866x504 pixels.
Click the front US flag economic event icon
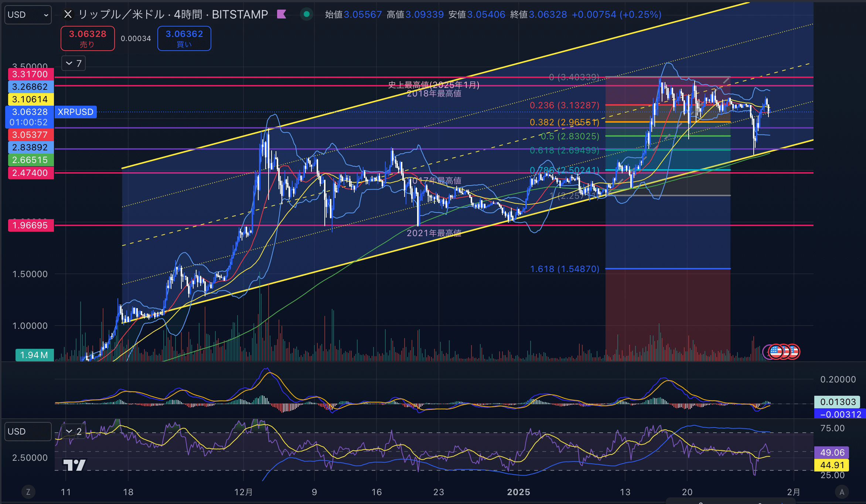point(776,351)
